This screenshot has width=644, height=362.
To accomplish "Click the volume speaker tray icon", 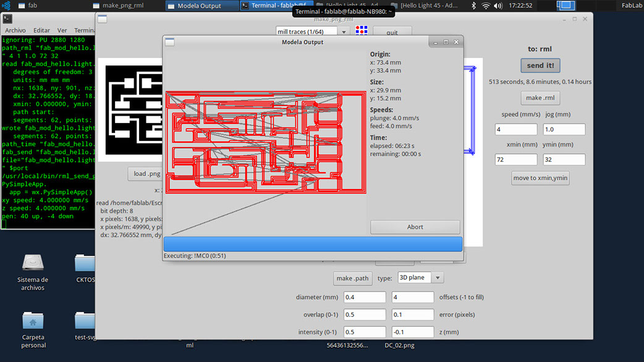I will tap(498, 6).
